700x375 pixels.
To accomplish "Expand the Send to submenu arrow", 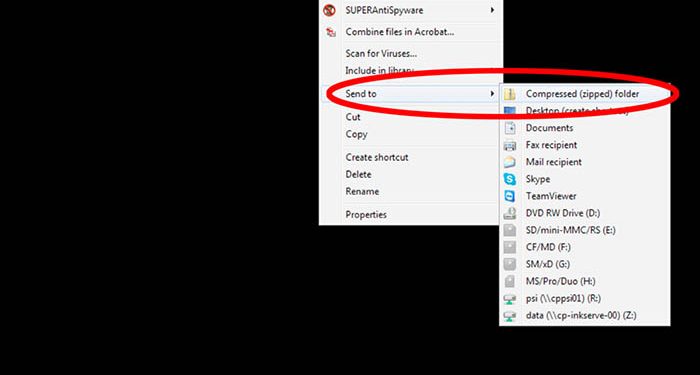I will [x=492, y=94].
